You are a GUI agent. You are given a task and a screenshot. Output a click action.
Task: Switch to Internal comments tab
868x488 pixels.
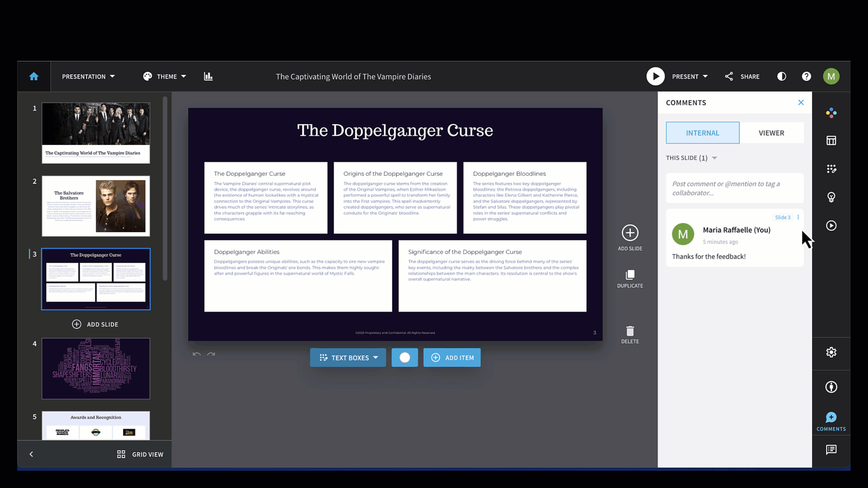click(703, 133)
